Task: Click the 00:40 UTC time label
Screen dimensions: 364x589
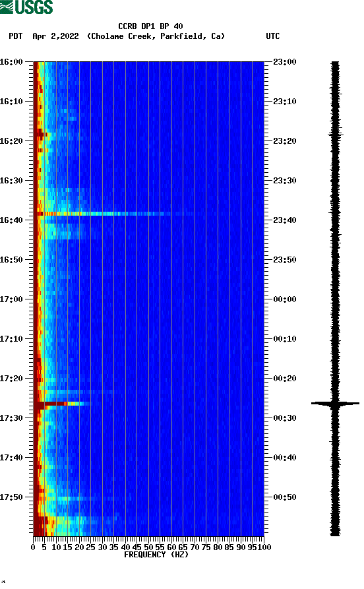Action: 285,458
